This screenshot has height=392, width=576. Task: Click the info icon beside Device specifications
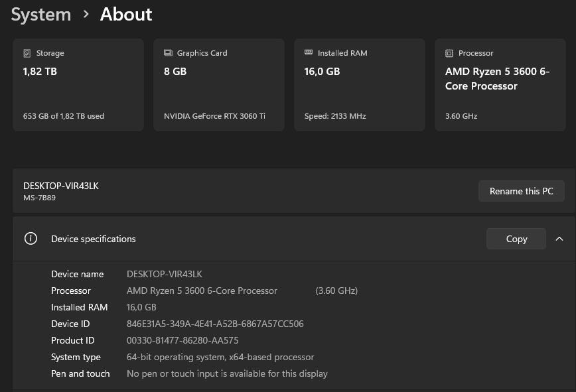coord(31,239)
